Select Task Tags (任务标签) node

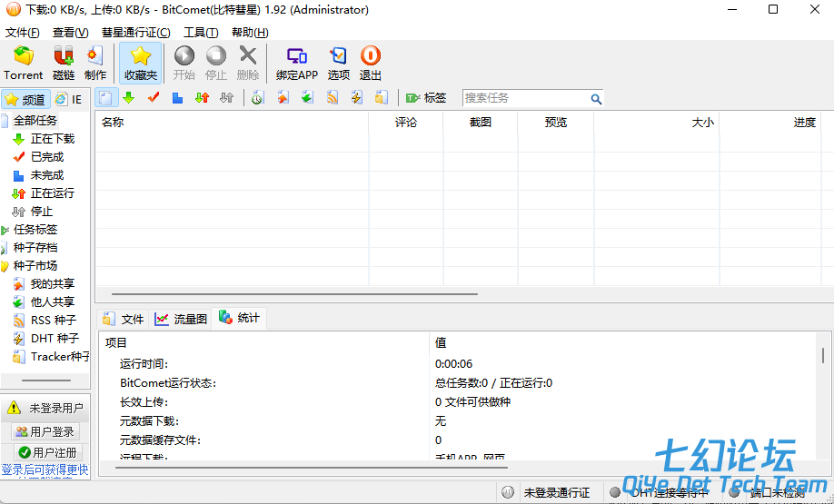35,229
